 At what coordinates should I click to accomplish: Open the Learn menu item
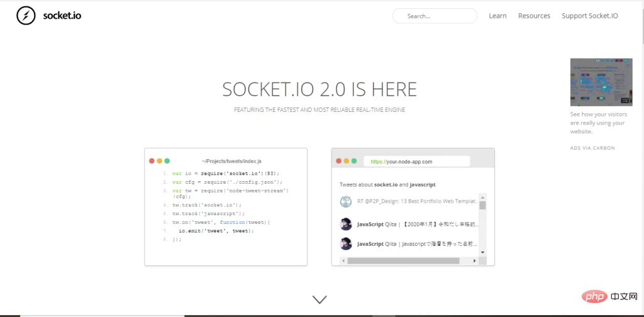click(x=497, y=16)
